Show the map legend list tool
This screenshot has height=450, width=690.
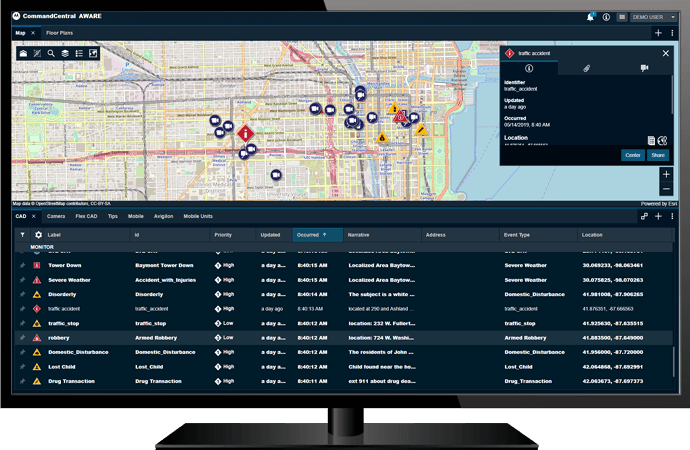pos(79,53)
